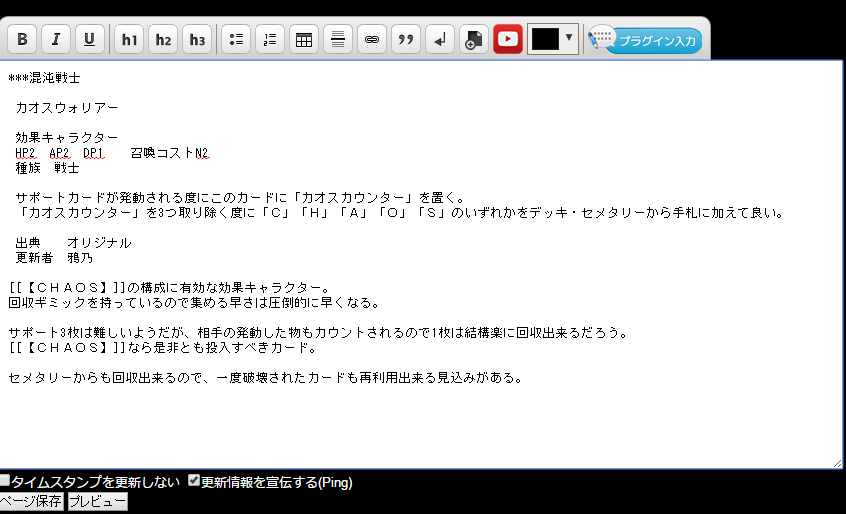Insert blockquote quotation icon
Screen dimensions: 846x514
pyautogui.click(x=406, y=39)
